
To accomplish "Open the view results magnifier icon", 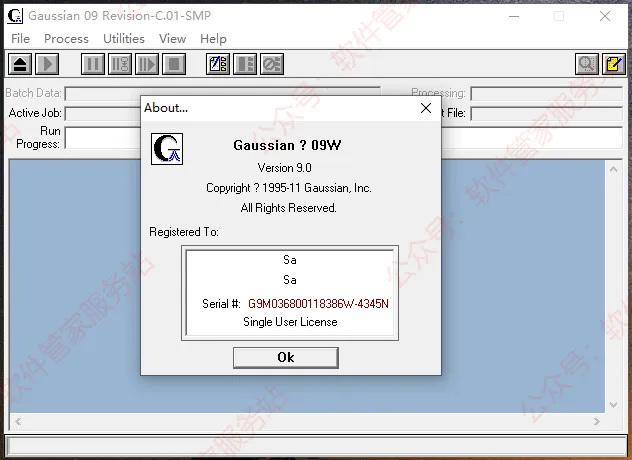I will [x=587, y=64].
